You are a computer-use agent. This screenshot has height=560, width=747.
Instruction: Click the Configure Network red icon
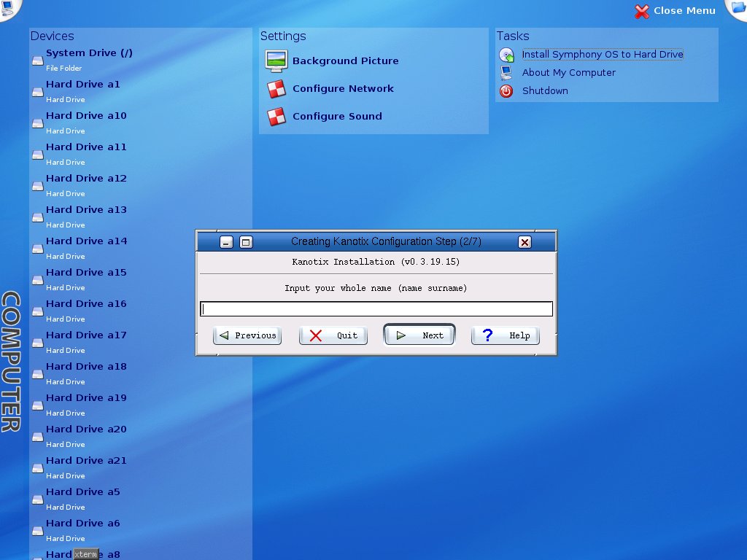[x=276, y=88]
